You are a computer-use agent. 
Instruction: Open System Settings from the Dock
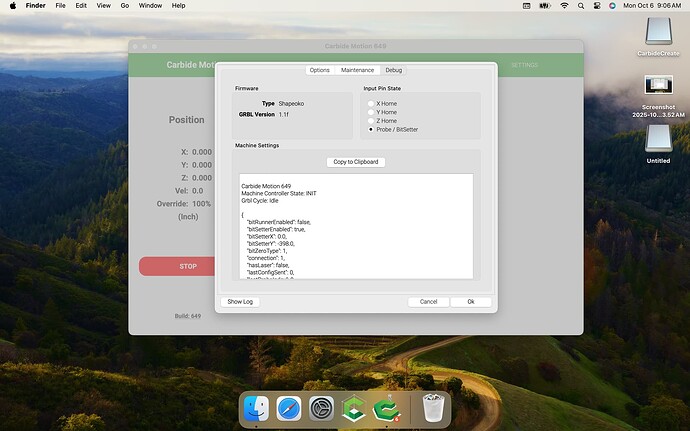coord(321,409)
